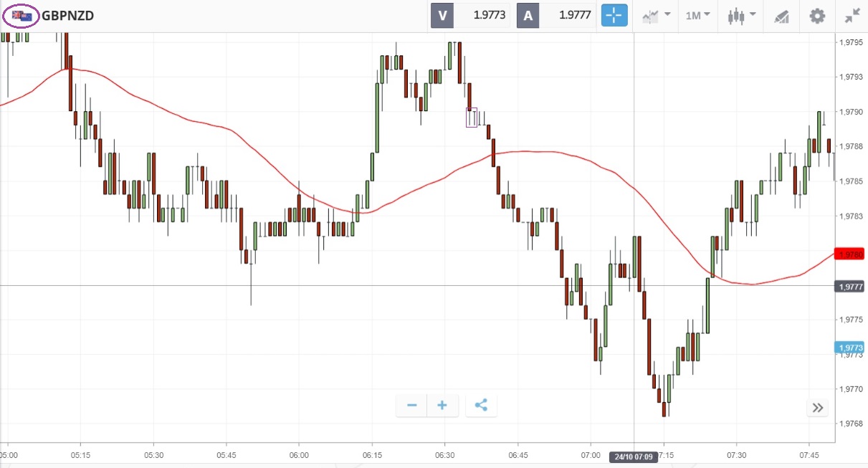Screen dimensions: 868x468
Task: Zoom out with the minus button
Action: tap(412, 406)
